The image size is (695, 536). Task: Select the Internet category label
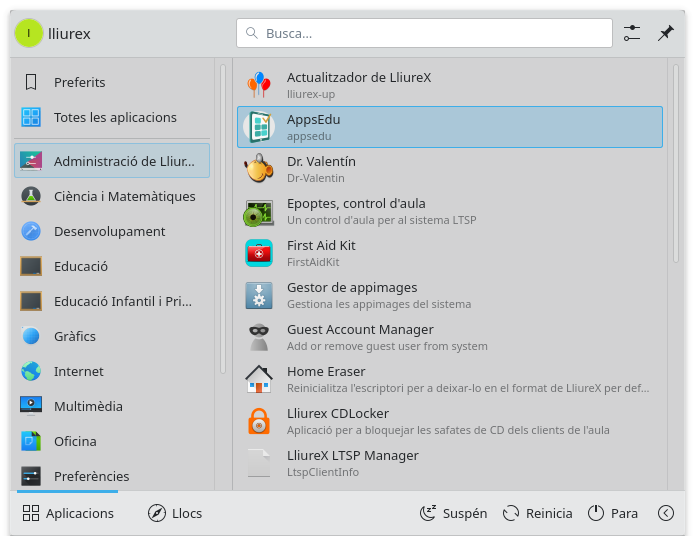78,371
